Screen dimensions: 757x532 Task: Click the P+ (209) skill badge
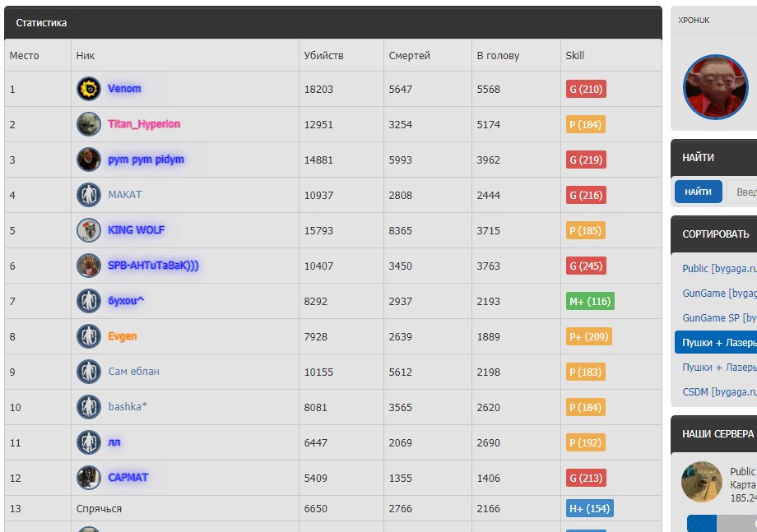(589, 336)
